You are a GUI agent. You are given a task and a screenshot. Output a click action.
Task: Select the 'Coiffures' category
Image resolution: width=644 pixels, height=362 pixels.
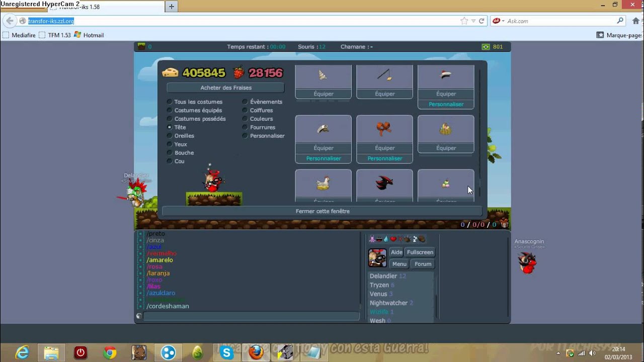[258, 111]
